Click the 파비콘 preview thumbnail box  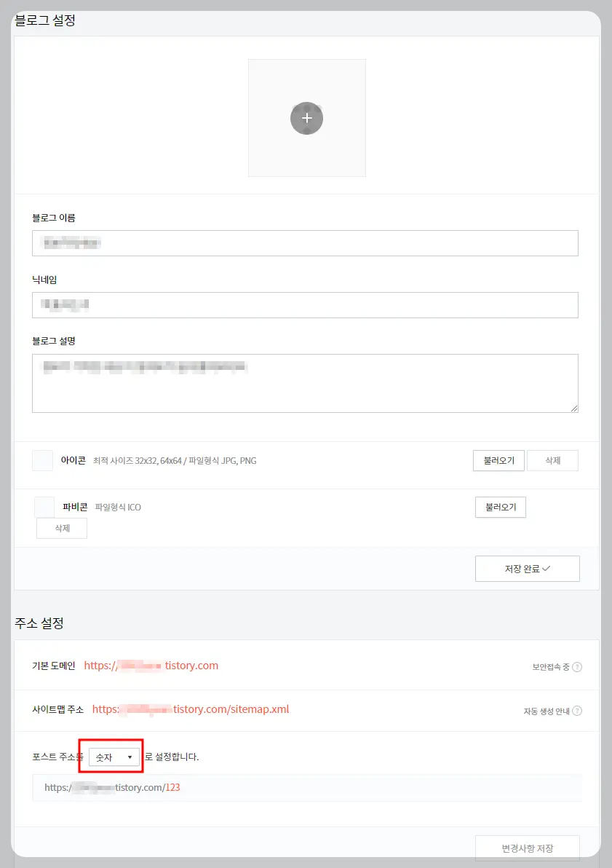click(x=44, y=507)
